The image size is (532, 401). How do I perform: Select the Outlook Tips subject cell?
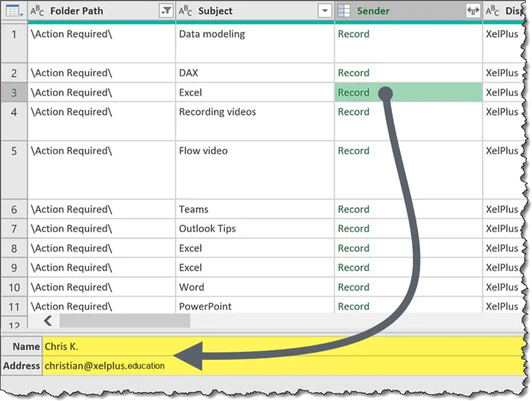click(x=207, y=229)
